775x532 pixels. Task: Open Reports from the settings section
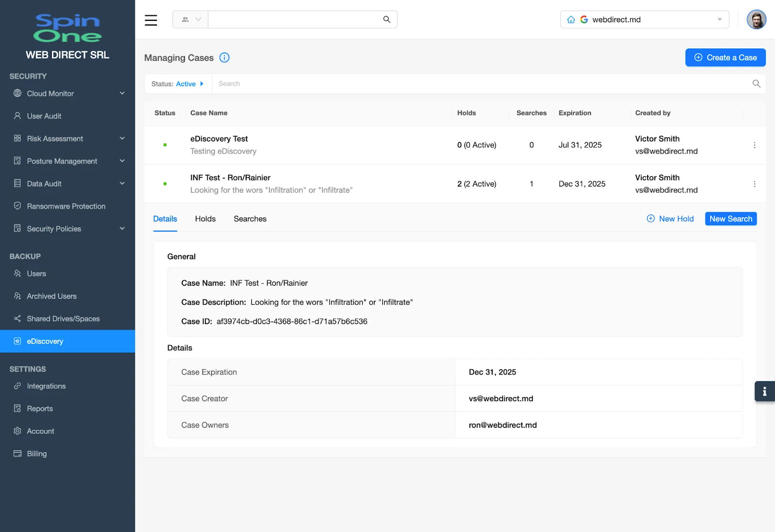(40, 408)
